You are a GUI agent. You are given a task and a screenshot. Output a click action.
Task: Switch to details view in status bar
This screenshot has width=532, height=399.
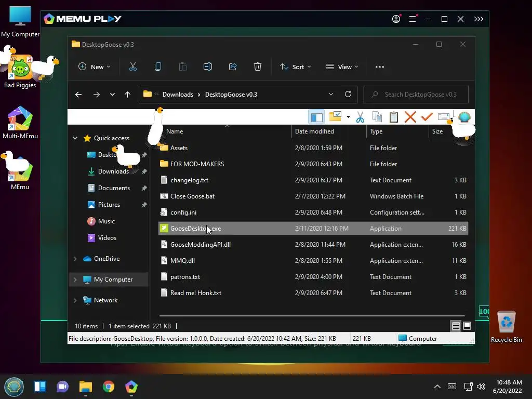tap(456, 326)
